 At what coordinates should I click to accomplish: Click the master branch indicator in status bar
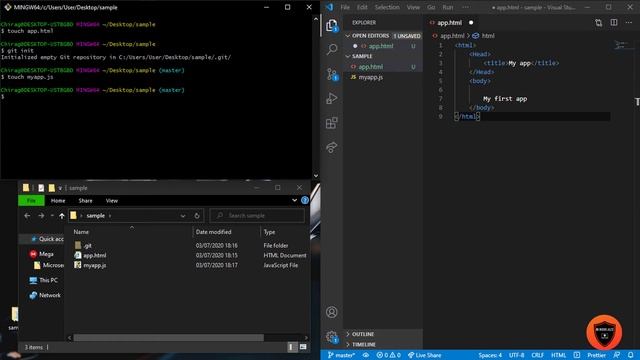pos(341,355)
